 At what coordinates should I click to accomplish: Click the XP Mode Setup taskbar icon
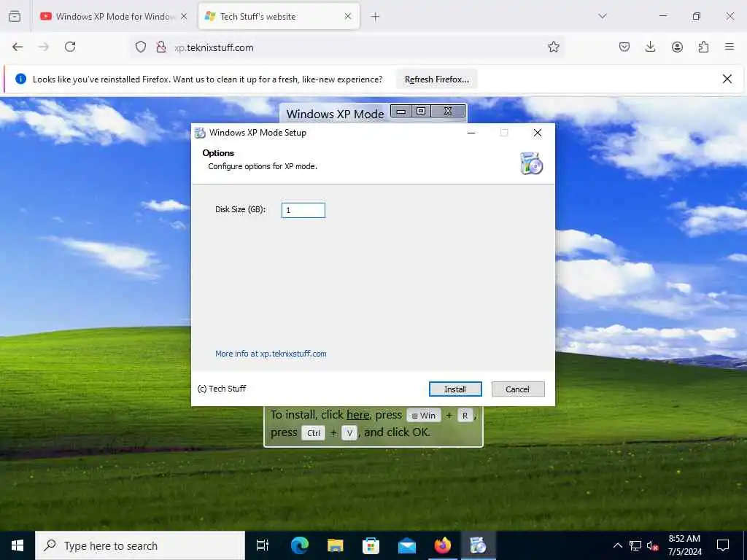(479, 545)
